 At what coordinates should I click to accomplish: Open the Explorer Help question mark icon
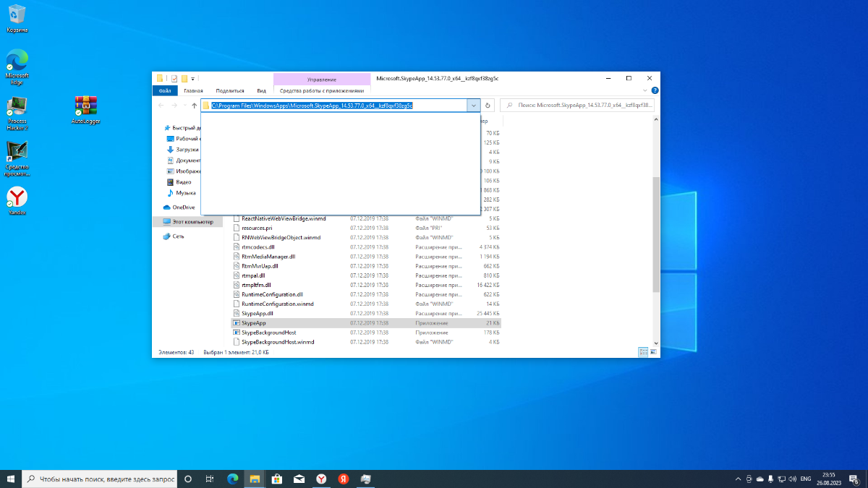(655, 90)
